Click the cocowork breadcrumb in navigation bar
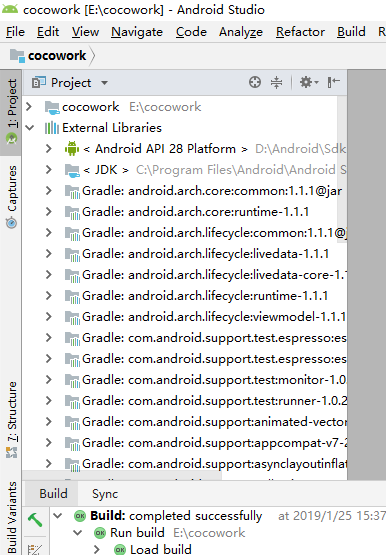 click(x=57, y=56)
